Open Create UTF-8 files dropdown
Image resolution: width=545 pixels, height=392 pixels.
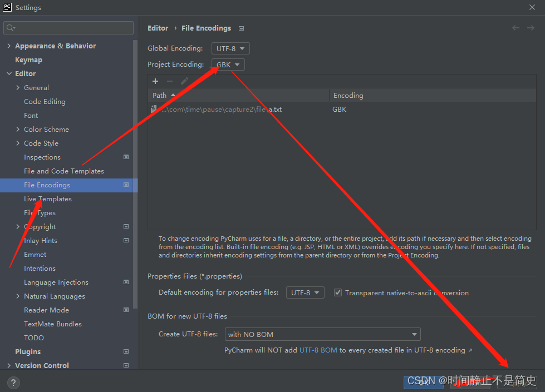tap(322, 334)
